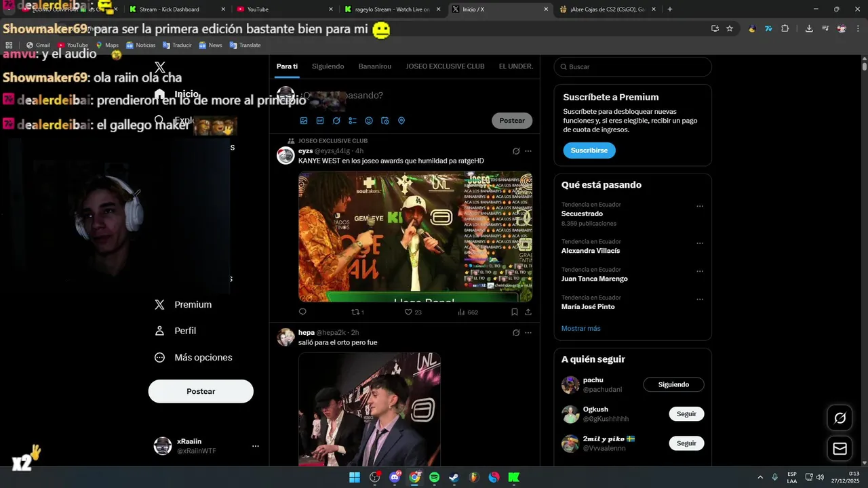Open the GIF picker in composer

(320, 121)
